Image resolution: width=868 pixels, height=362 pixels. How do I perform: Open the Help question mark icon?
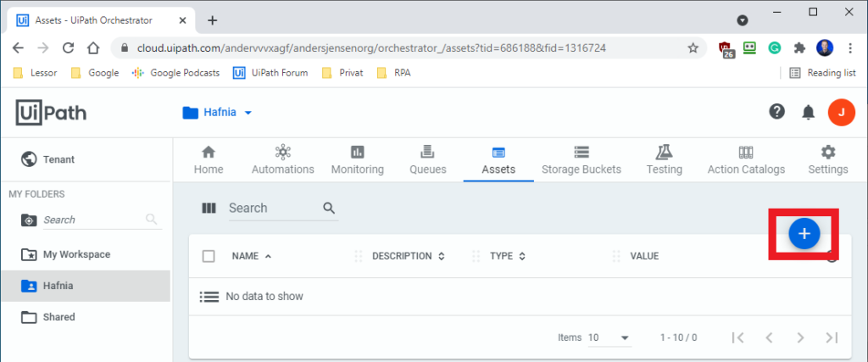[776, 112]
